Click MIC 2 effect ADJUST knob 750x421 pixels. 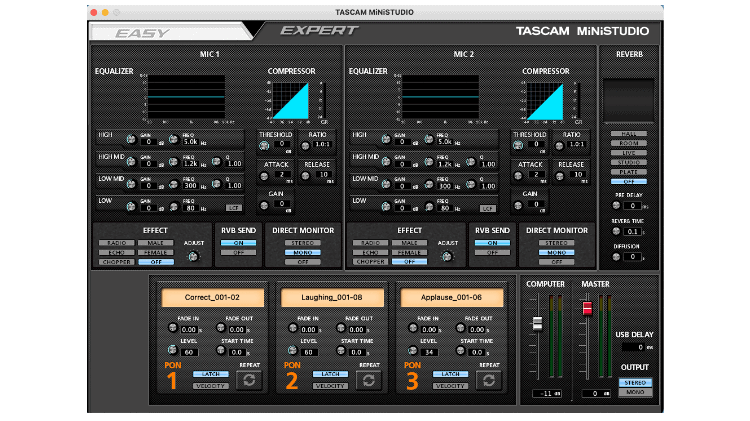pos(447,256)
